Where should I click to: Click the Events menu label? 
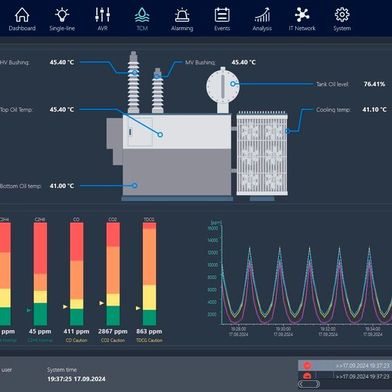[x=222, y=28]
